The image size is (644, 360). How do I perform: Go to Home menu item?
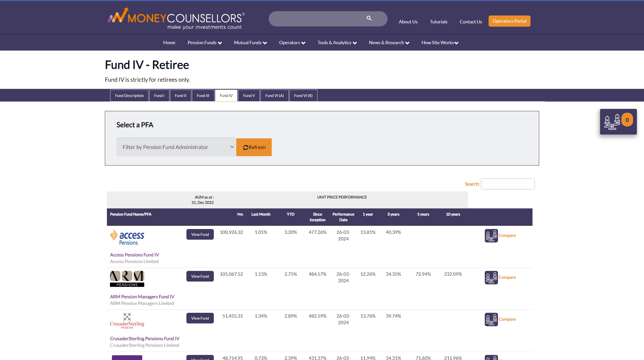pos(169,43)
